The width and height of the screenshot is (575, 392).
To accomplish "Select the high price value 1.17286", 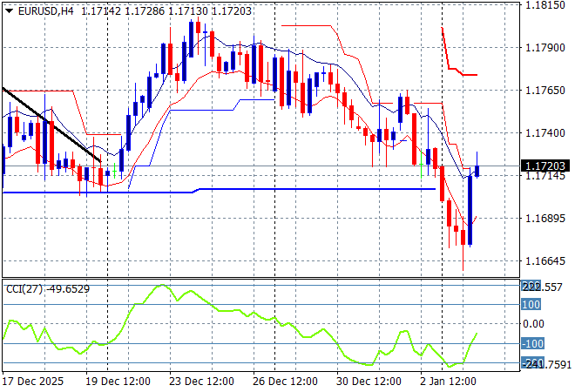I will pyautogui.click(x=145, y=11).
